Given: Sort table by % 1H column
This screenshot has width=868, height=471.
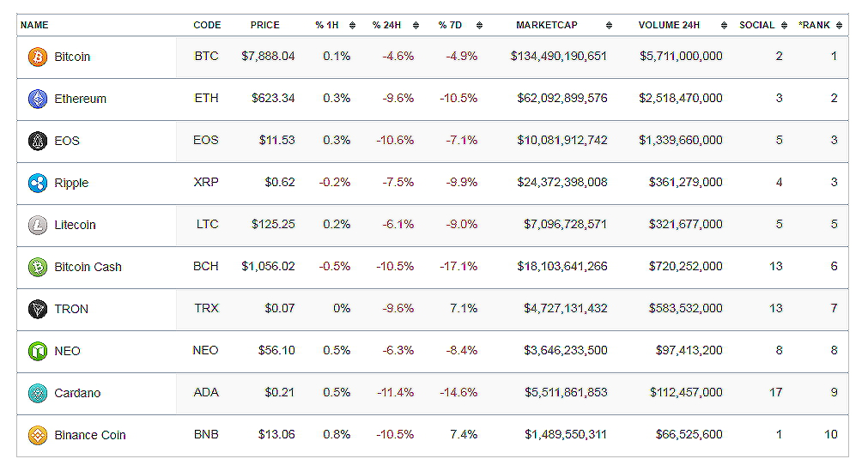Looking at the screenshot, I should [352, 26].
